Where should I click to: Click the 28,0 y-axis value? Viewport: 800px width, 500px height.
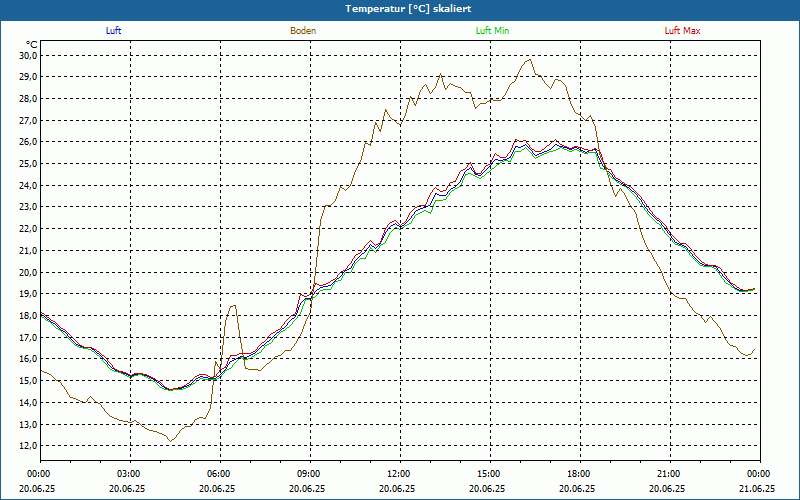click(x=28, y=98)
